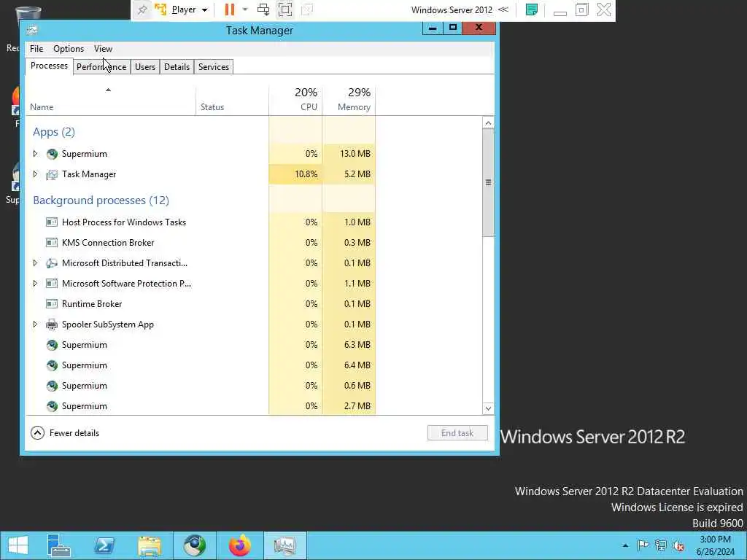Click the Action Center flag icon

643,545
